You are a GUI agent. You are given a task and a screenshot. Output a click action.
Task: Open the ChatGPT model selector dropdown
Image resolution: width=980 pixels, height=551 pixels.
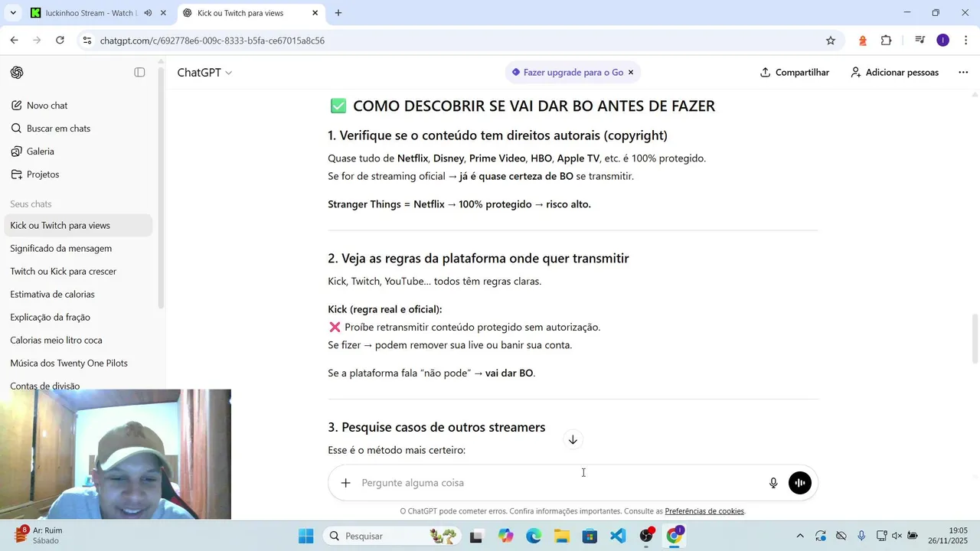click(x=204, y=73)
